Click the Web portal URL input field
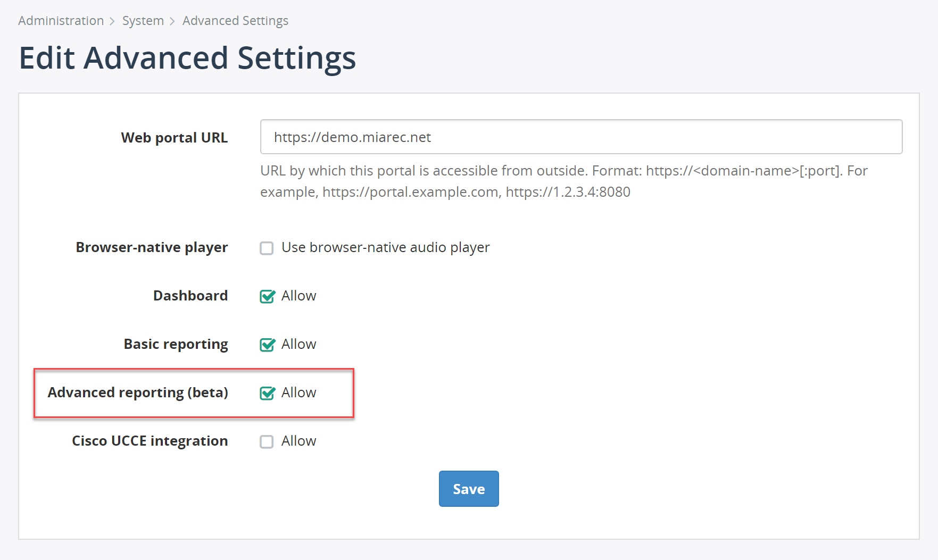The image size is (938, 560). point(581,137)
